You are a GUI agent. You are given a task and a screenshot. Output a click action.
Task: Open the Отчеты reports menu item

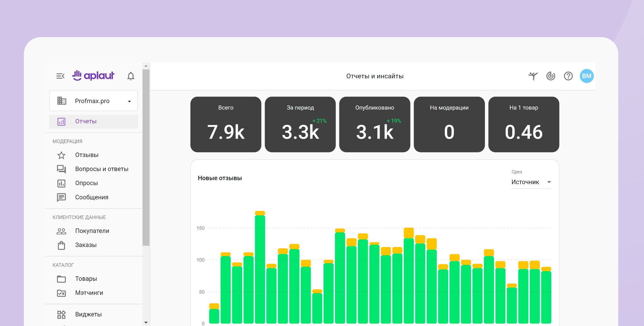pyautogui.click(x=86, y=122)
